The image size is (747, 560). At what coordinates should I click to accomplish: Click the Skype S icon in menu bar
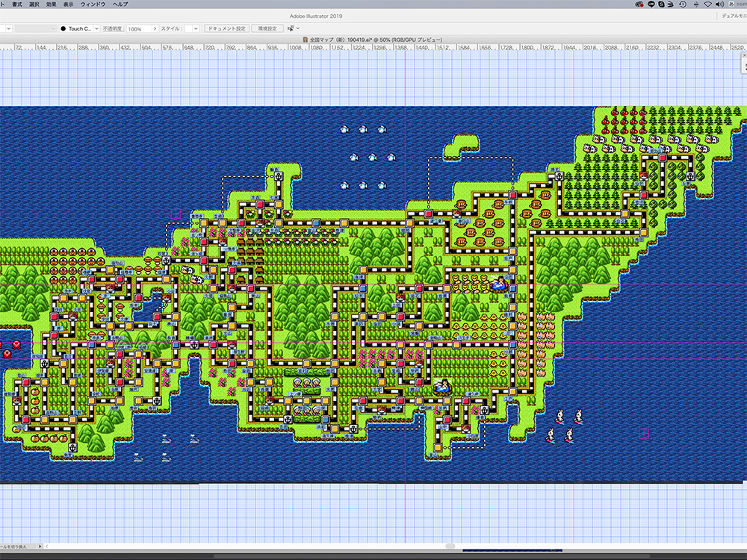661,4
